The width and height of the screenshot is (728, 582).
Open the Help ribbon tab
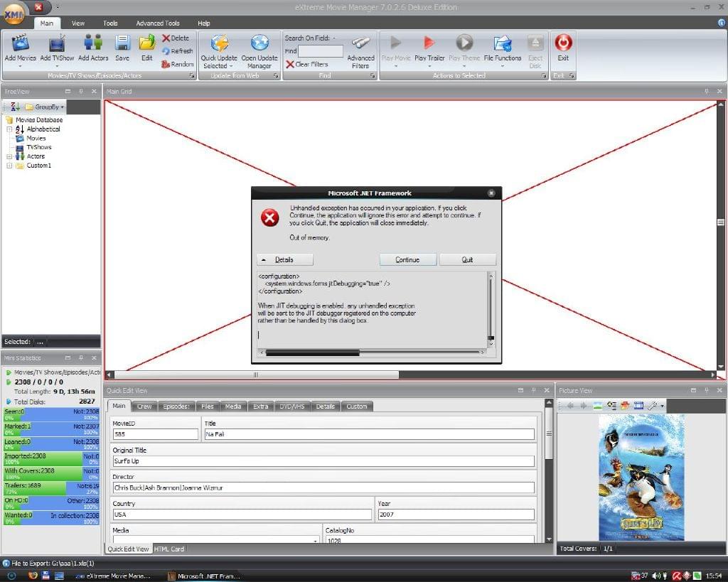(x=204, y=23)
